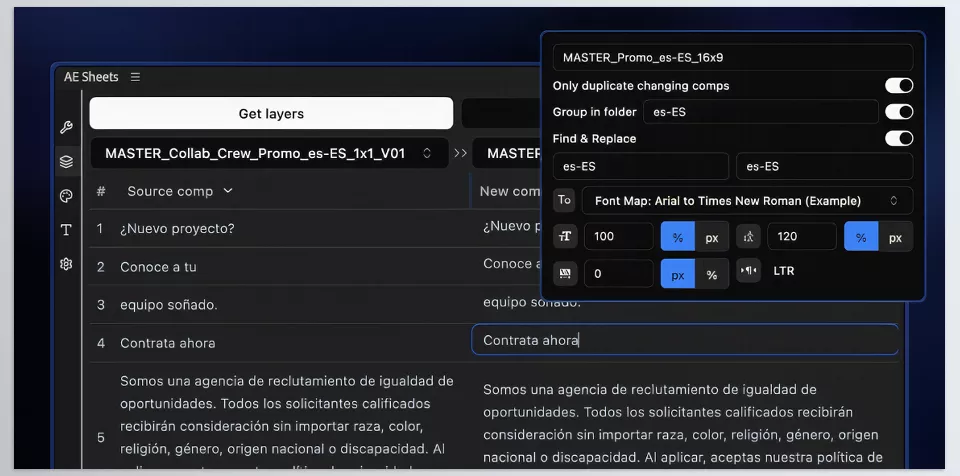Click the tracking 0 field
960x476 pixels.
click(619, 273)
